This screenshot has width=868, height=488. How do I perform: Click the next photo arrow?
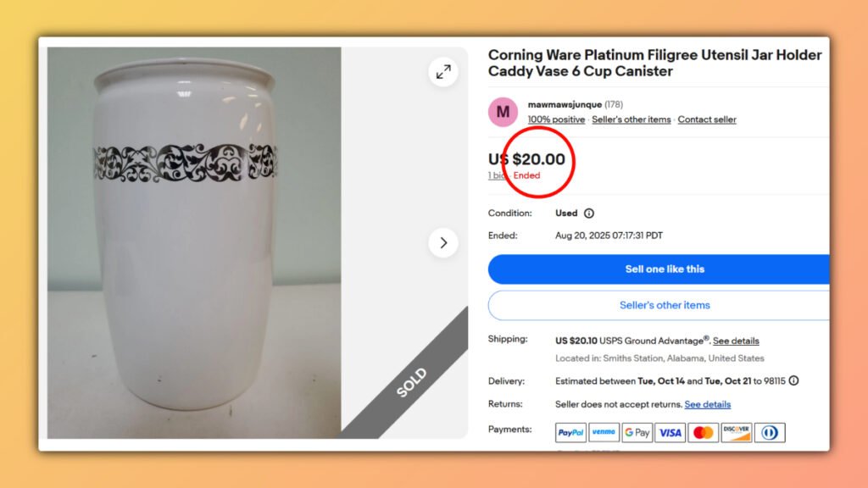(x=444, y=242)
